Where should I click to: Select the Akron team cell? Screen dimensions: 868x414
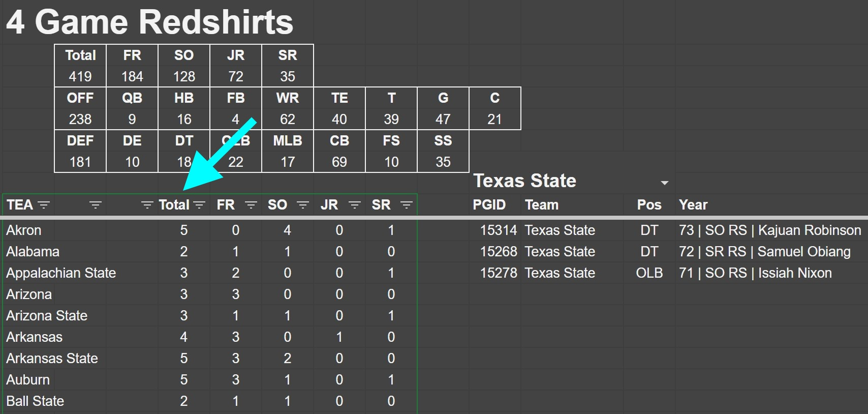pos(24,230)
